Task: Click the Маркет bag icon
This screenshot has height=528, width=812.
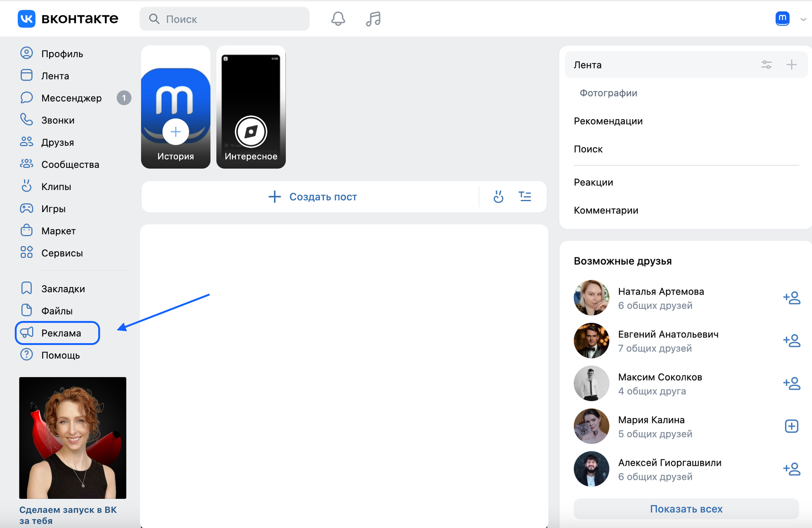Action: 27,230
